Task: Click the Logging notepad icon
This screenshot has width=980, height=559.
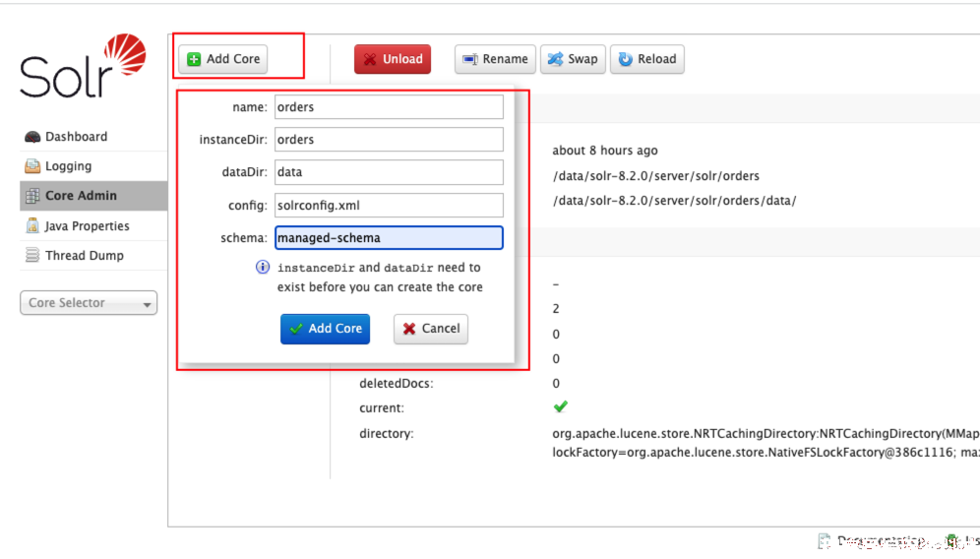Action: click(x=32, y=166)
